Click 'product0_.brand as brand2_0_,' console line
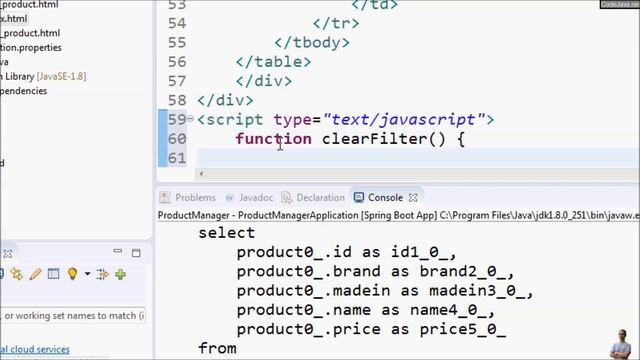 point(375,271)
